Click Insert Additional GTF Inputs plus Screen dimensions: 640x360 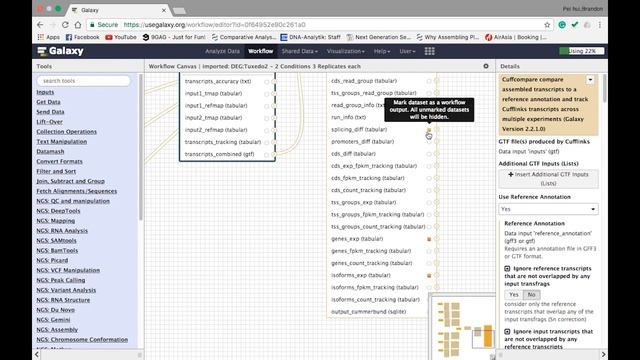[x=511, y=174]
